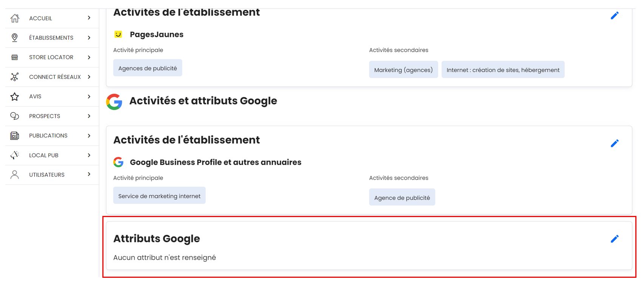Click the Publications newspaper icon
This screenshot has height=288, width=644.
pos(15,136)
